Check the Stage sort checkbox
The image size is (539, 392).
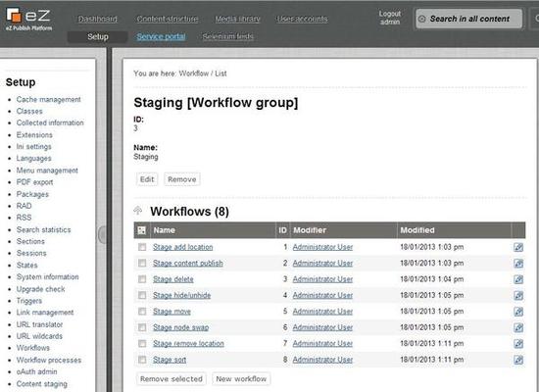tap(142, 360)
